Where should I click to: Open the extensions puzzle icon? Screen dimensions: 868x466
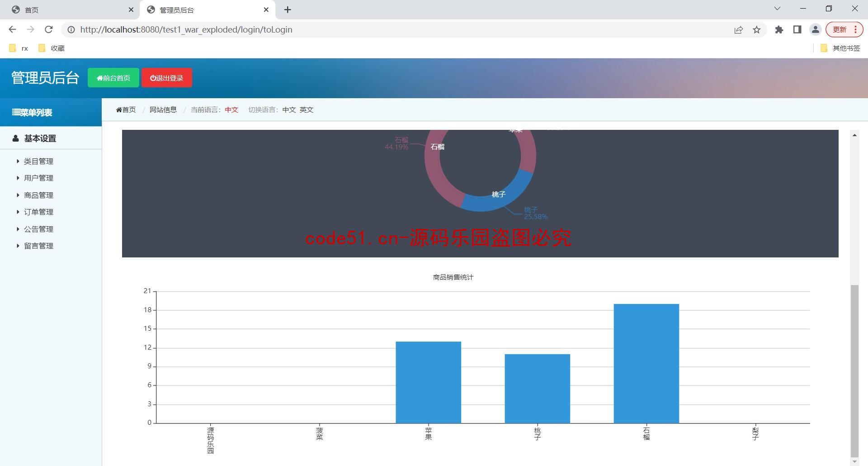[x=779, y=30]
